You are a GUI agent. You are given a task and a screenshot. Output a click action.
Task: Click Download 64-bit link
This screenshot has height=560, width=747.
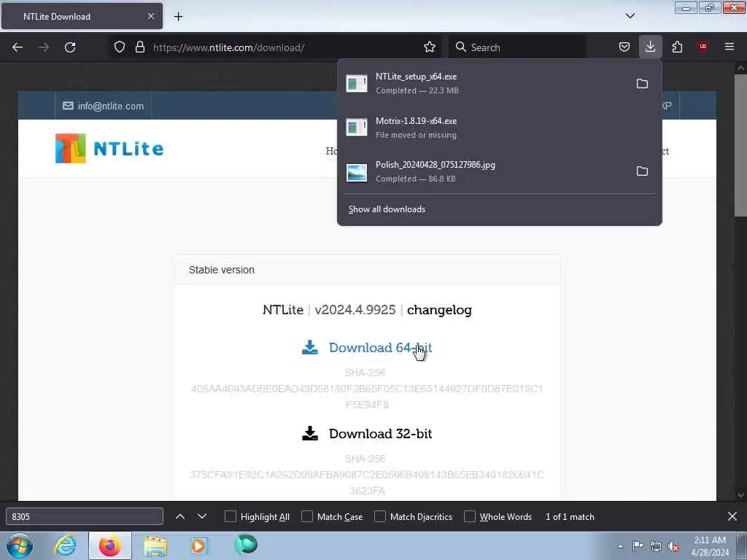coord(380,348)
